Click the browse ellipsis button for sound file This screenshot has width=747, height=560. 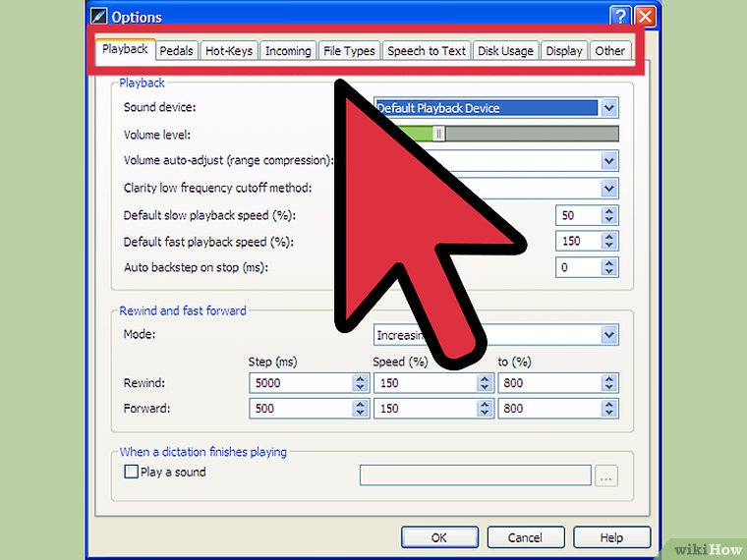606,476
